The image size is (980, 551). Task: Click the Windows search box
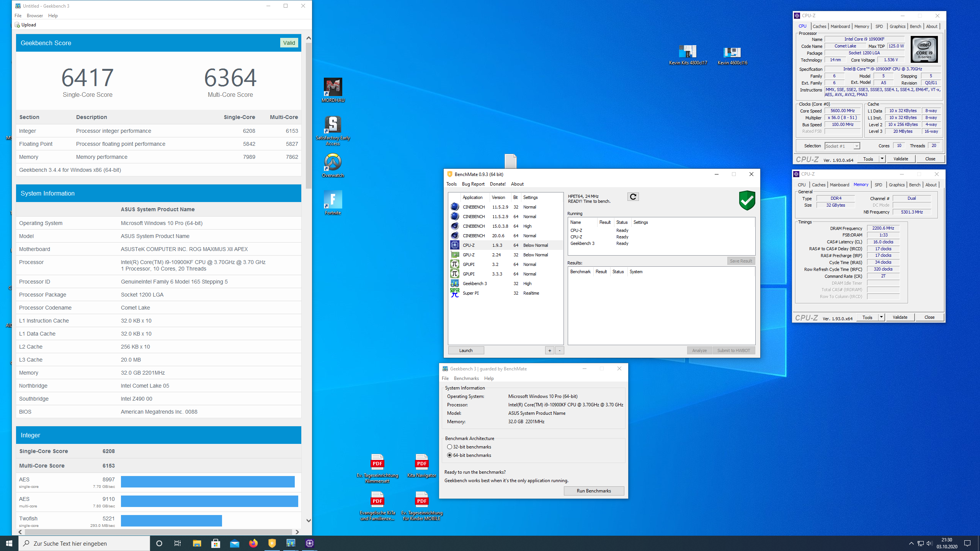click(84, 543)
